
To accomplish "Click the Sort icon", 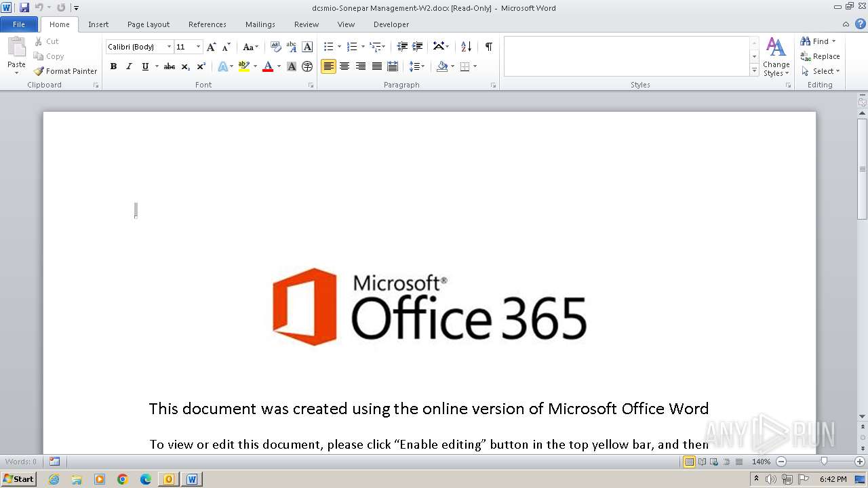I will (466, 47).
